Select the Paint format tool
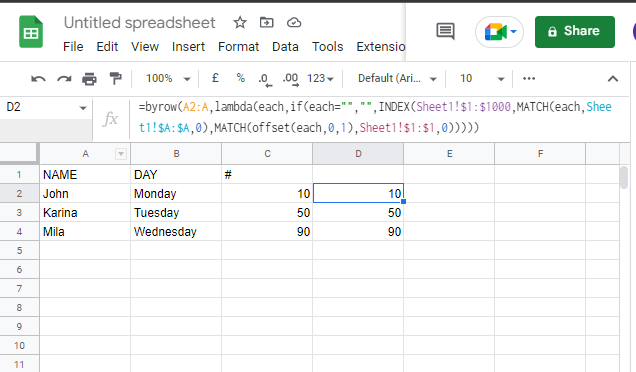This screenshot has height=372, width=636. coord(116,78)
